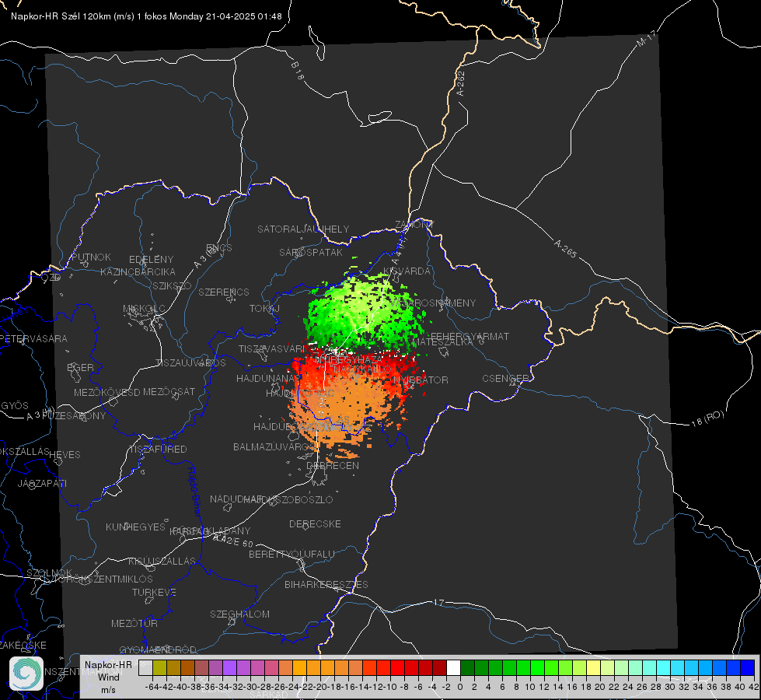This screenshot has width=761, height=700.
Task: Click the TISZAFÜRED label
Action: [158, 450]
